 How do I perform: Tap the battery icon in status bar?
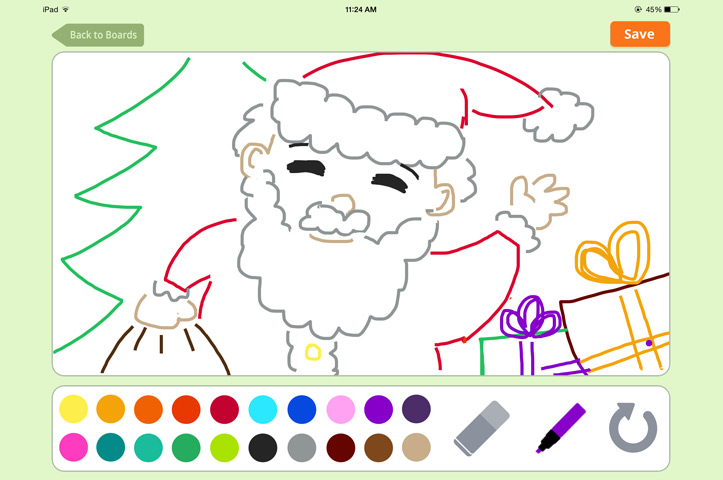pyautogui.click(x=672, y=9)
